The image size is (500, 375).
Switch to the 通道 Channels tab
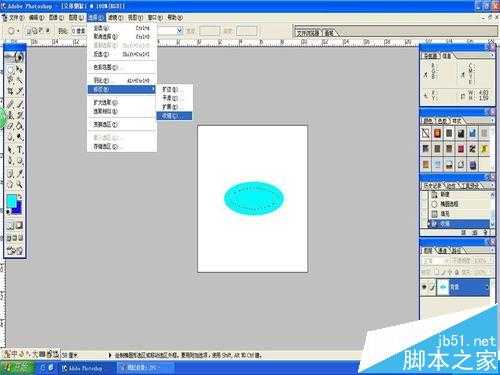tap(443, 251)
